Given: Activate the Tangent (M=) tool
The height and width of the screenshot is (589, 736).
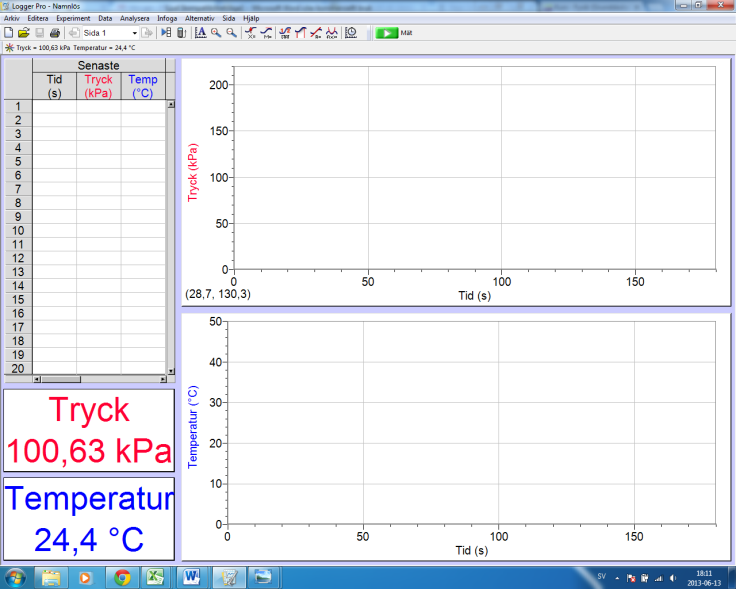Looking at the screenshot, I should (x=266, y=33).
